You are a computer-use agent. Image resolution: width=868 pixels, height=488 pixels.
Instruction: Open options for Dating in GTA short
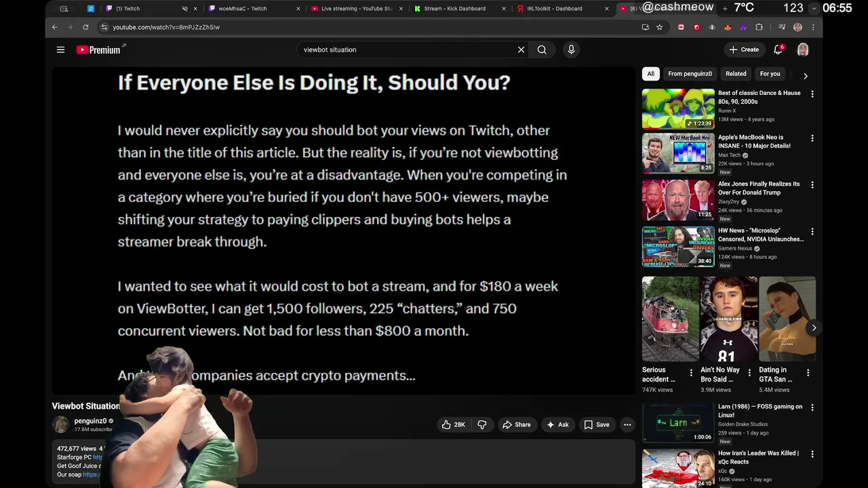(x=808, y=373)
